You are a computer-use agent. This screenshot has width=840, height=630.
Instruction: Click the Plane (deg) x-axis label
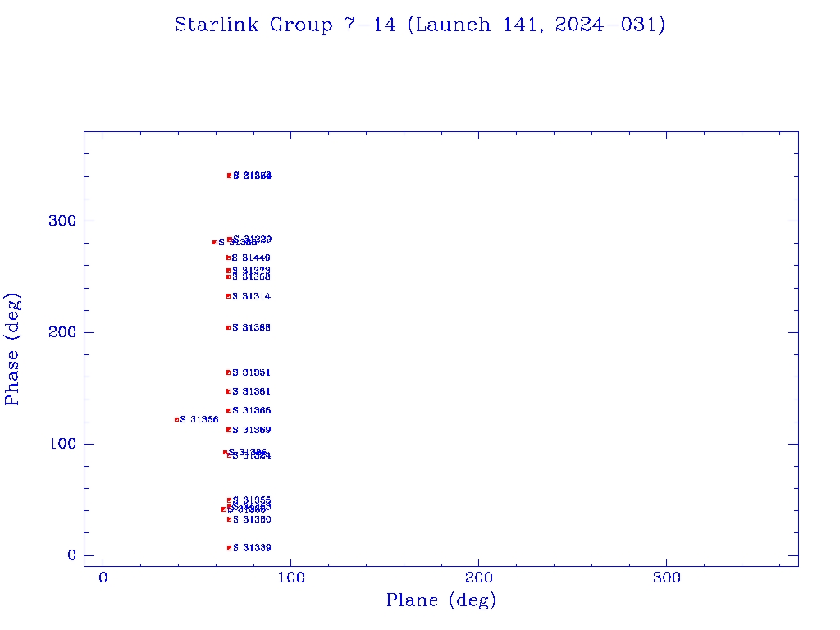pyautogui.click(x=441, y=600)
